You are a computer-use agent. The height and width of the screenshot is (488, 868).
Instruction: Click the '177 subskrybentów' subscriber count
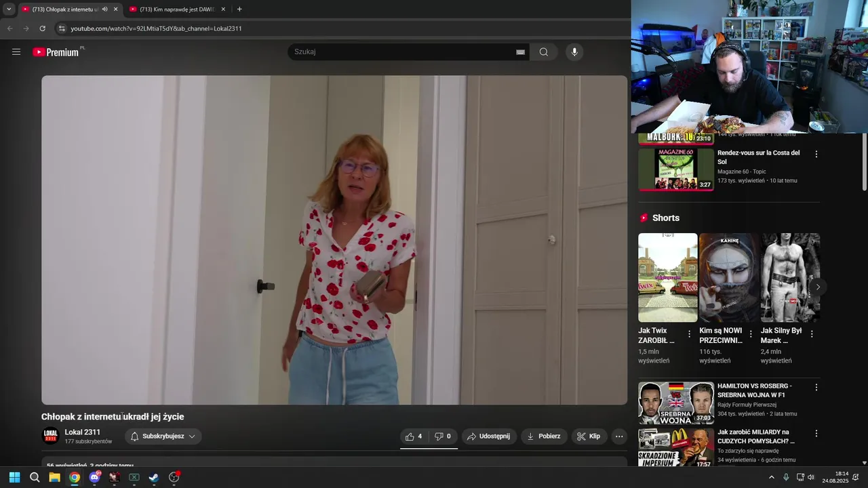88,441
